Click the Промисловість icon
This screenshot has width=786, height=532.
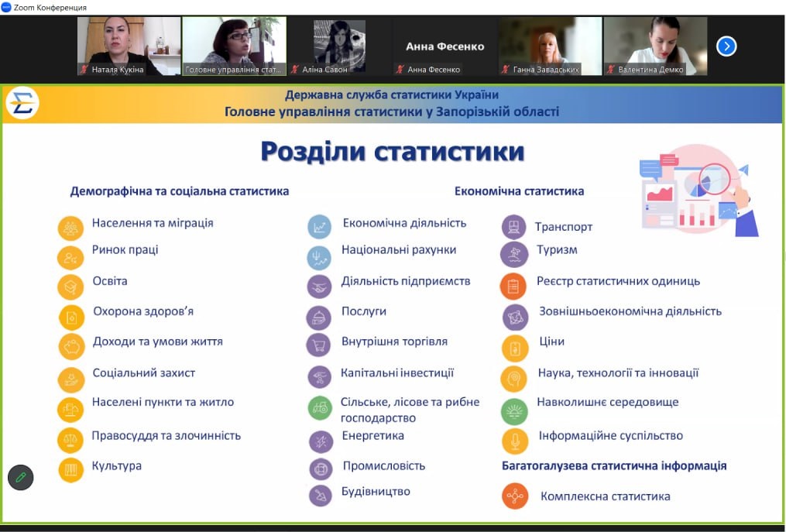point(321,469)
